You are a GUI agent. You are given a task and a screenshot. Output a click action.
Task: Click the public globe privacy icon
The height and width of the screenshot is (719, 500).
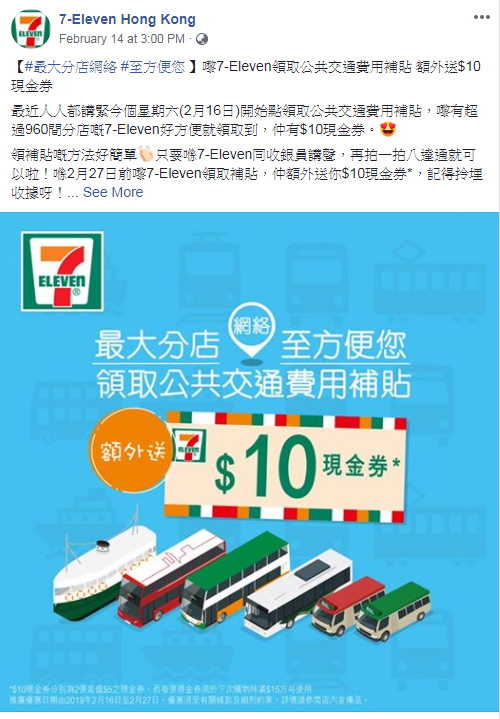201,39
